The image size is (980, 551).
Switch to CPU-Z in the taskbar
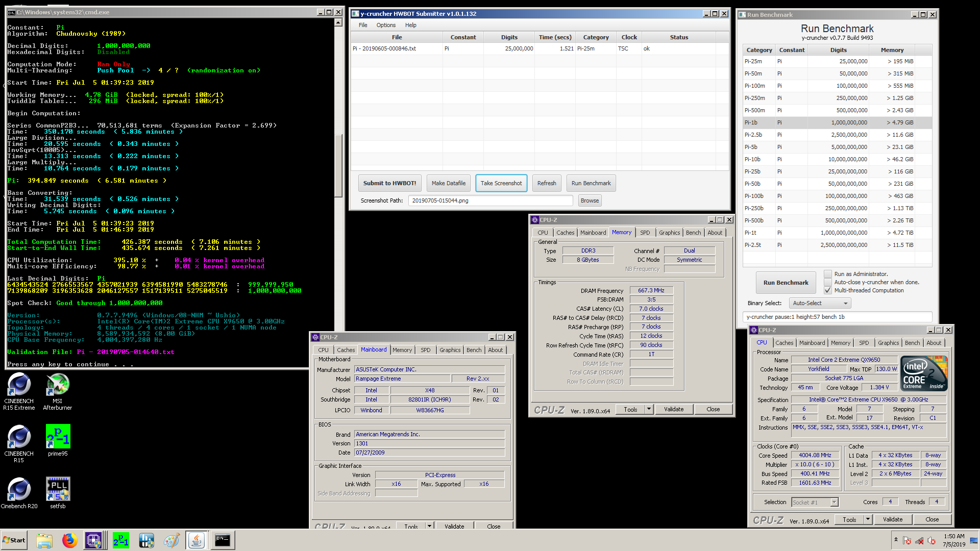pos(94,540)
